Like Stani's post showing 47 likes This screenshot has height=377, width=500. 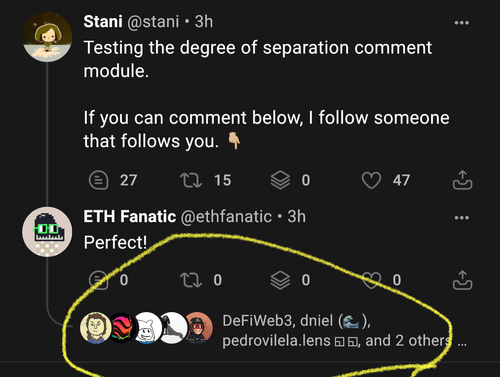371,180
